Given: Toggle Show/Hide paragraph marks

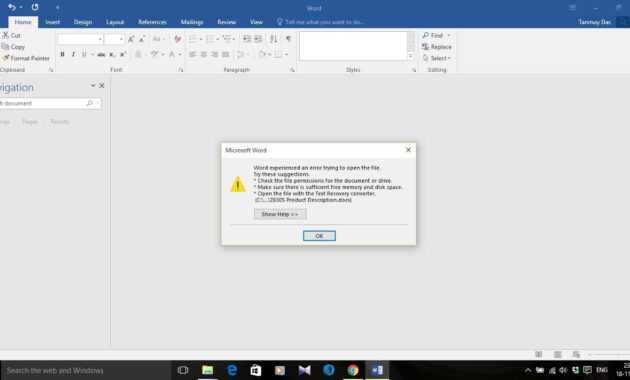Looking at the screenshot, I should [288, 39].
